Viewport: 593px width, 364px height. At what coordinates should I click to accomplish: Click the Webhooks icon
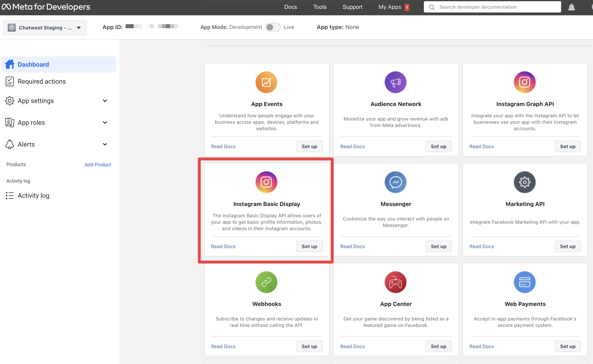[266, 282]
